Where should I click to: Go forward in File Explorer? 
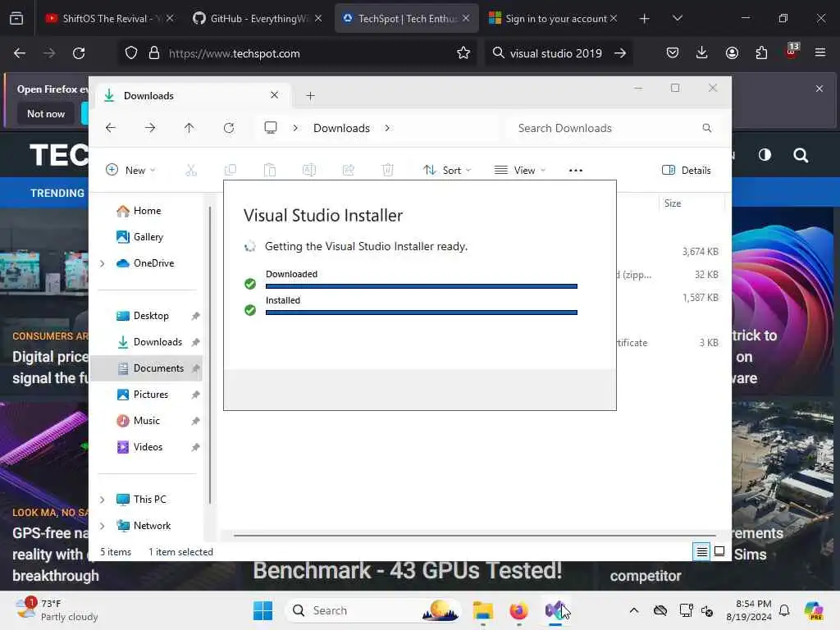[150, 128]
